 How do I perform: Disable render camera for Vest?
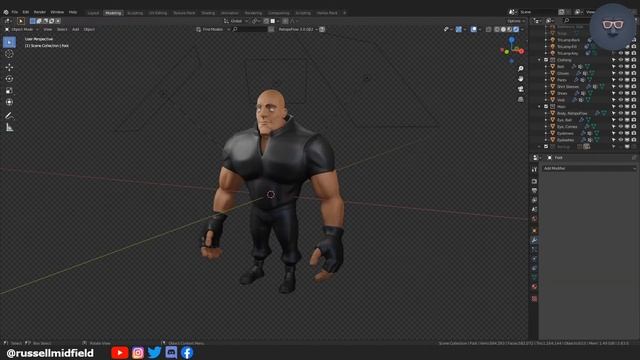tap(633, 100)
